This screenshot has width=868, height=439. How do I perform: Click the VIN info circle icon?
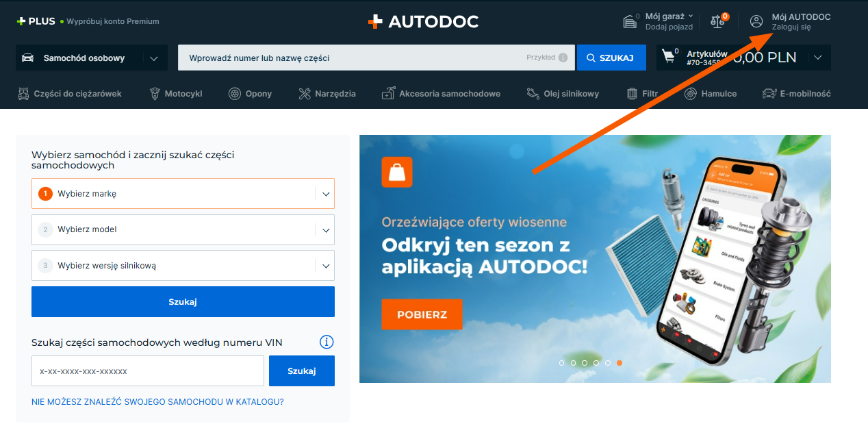pyautogui.click(x=327, y=342)
